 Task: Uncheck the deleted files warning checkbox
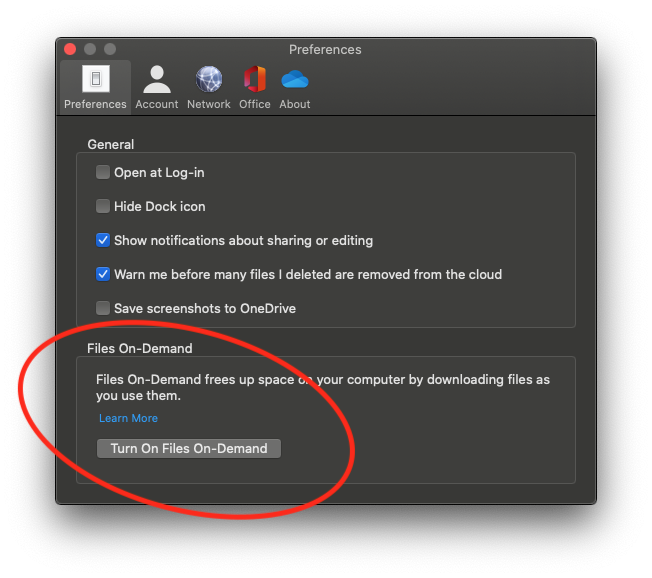103,274
